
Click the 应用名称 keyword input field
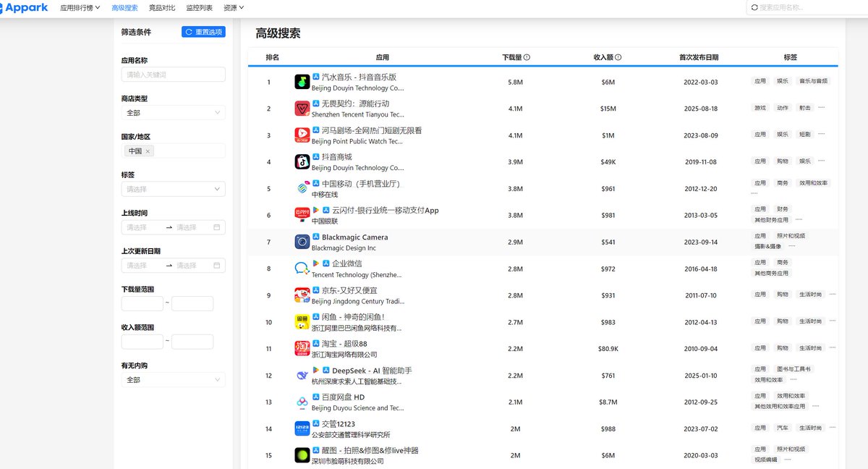pos(173,75)
